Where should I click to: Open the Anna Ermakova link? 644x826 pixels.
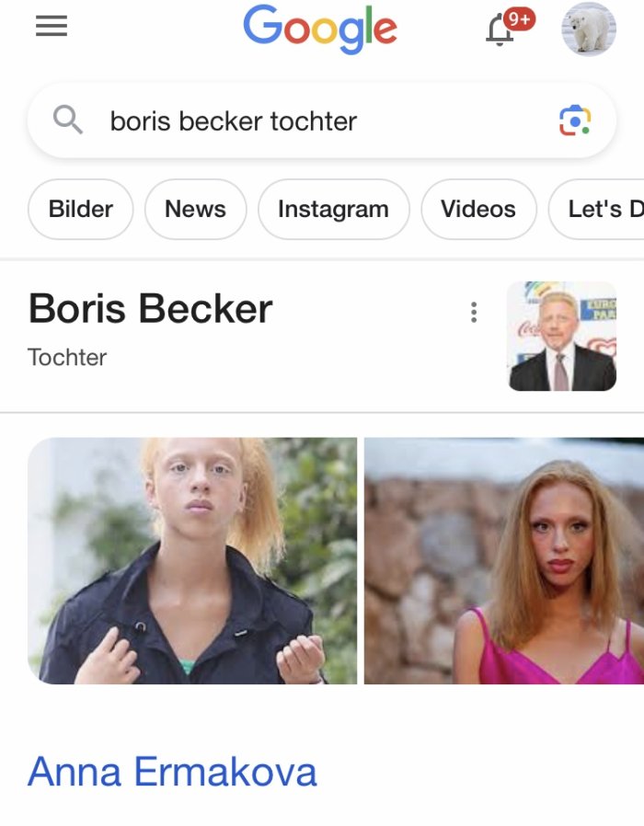click(172, 772)
